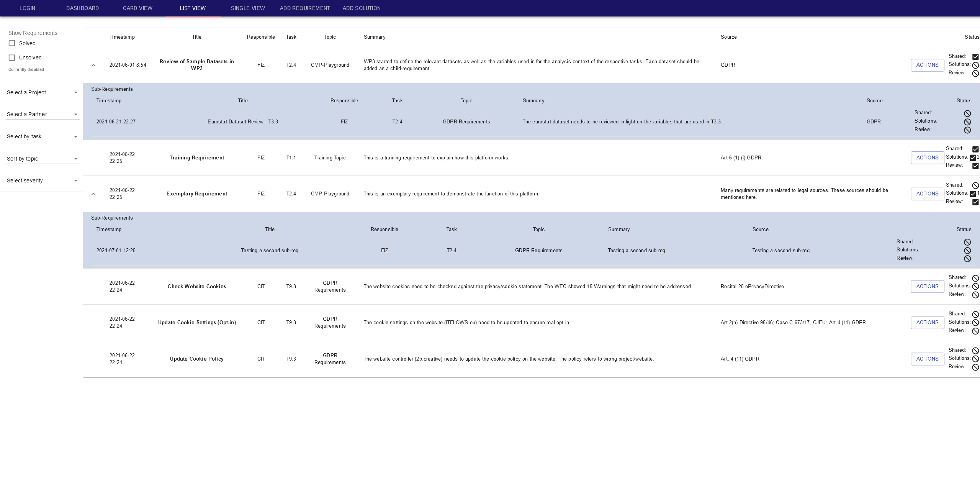The width and height of the screenshot is (980, 479).
Task: Open the Sort by topic dropdown
Action: coord(43,159)
